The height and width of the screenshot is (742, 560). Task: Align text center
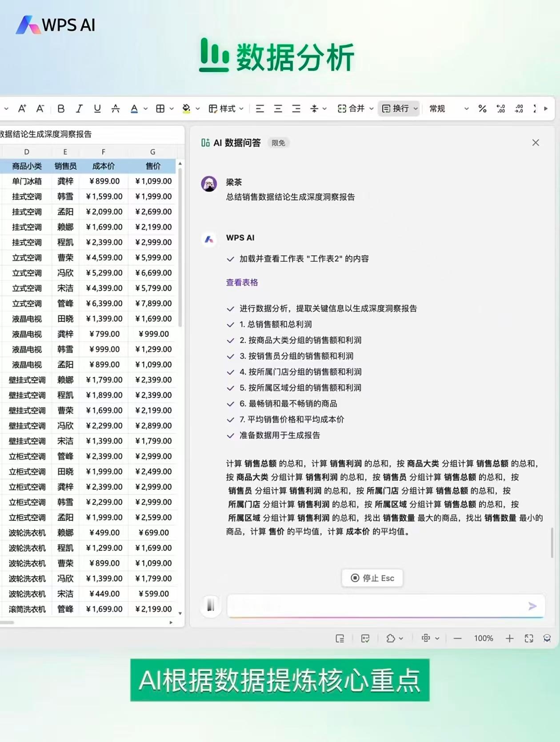tap(278, 108)
